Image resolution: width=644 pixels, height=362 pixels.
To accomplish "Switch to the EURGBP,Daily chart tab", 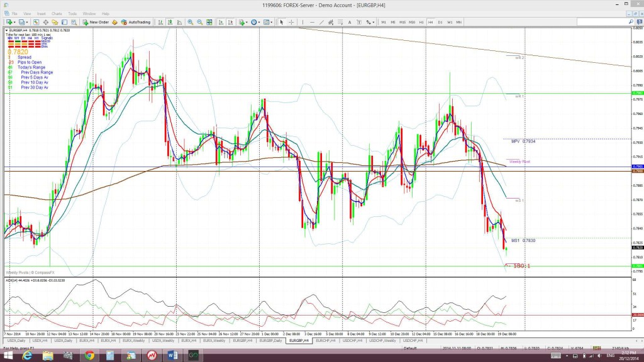I will coord(270,341).
